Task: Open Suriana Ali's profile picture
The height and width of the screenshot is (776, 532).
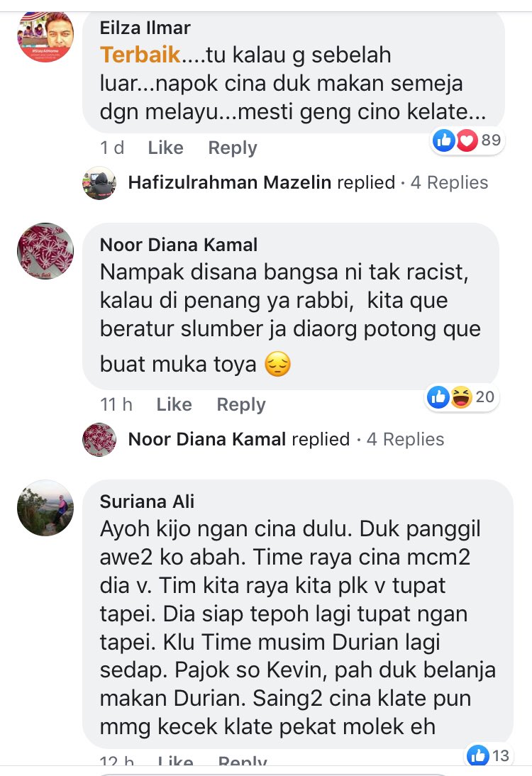Action: point(45,508)
